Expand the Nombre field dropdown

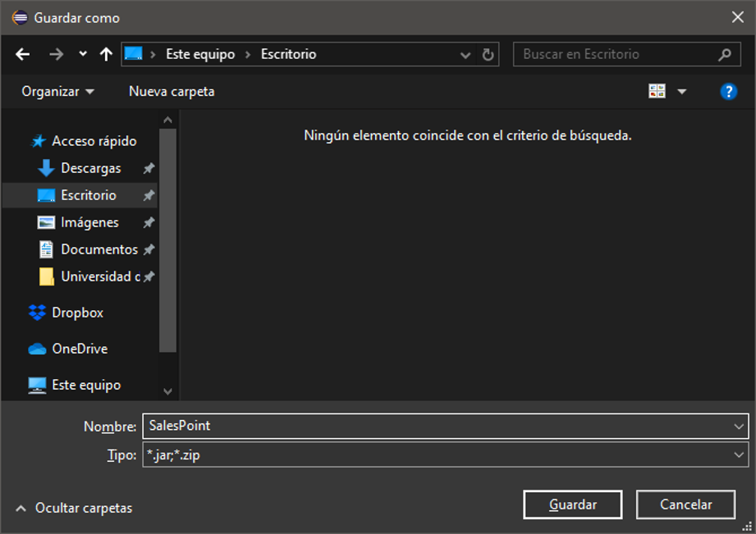(x=739, y=427)
